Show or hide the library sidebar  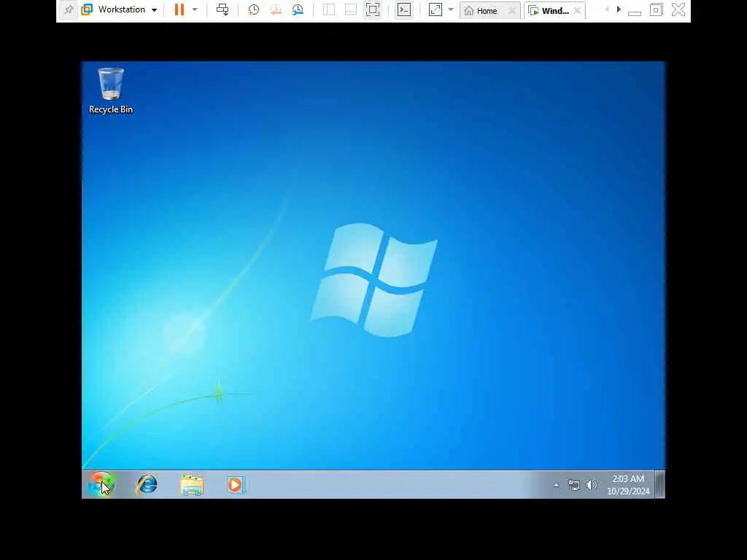coord(329,10)
